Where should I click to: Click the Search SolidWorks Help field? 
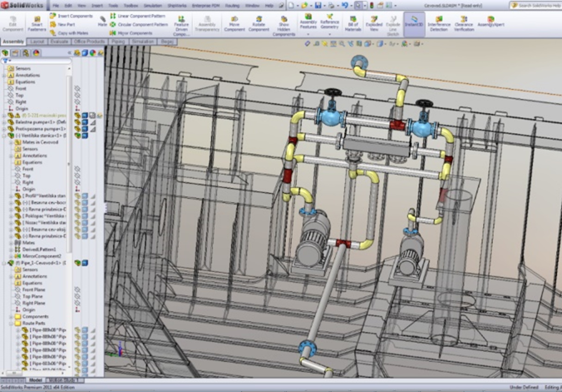pyautogui.click(x=538, y=6)
